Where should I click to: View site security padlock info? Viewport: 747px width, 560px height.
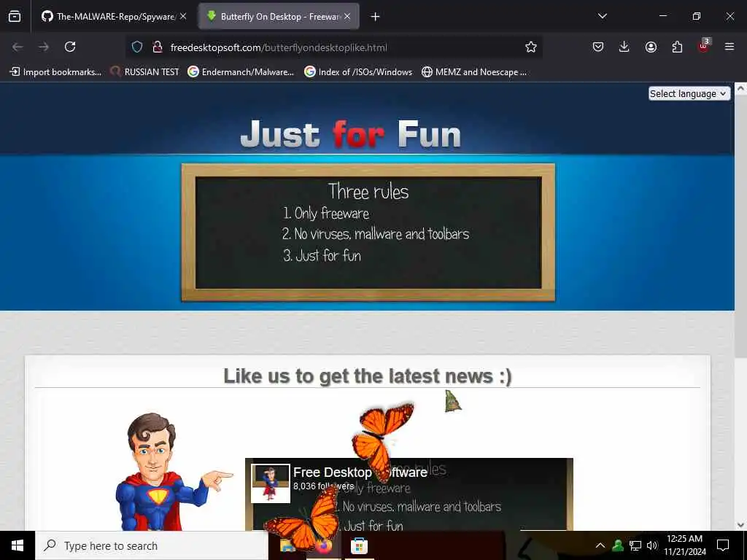tap(158, 47)
